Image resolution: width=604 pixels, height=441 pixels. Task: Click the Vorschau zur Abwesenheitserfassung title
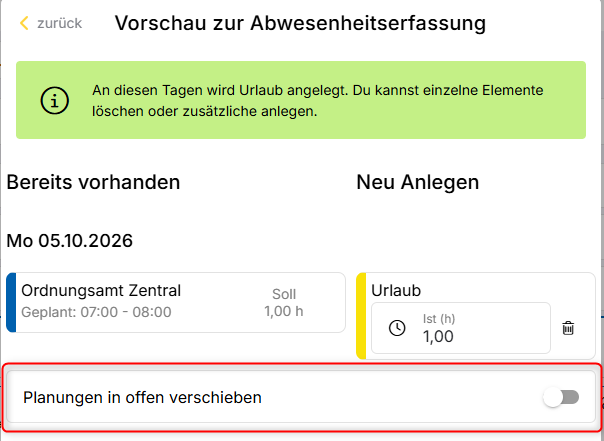pos(300,23)
